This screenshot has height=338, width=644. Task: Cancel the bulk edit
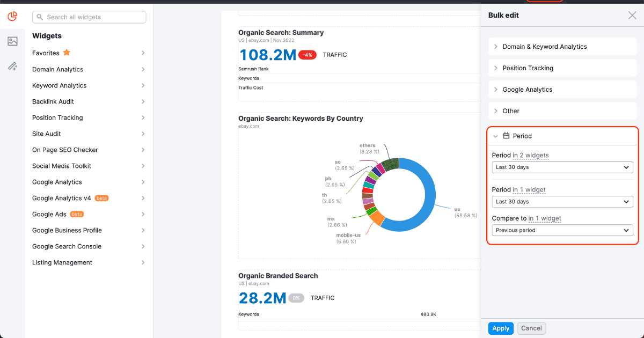tap(531, 328)
